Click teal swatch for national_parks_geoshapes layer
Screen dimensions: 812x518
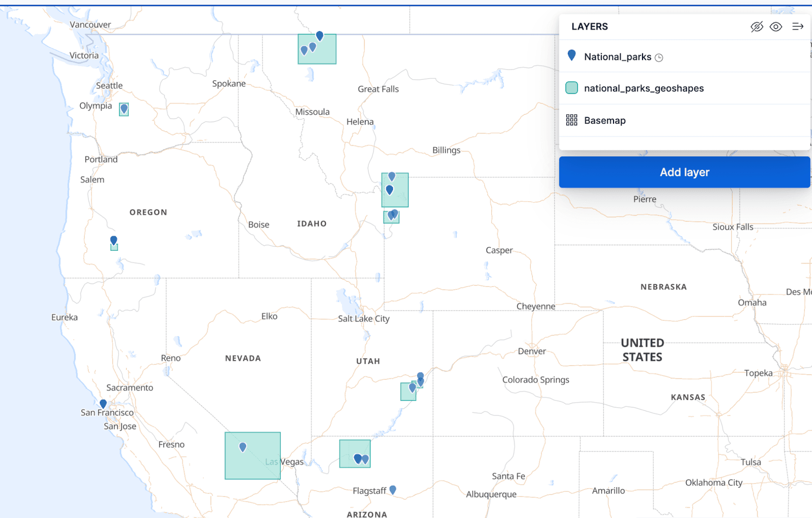(571, 88)
